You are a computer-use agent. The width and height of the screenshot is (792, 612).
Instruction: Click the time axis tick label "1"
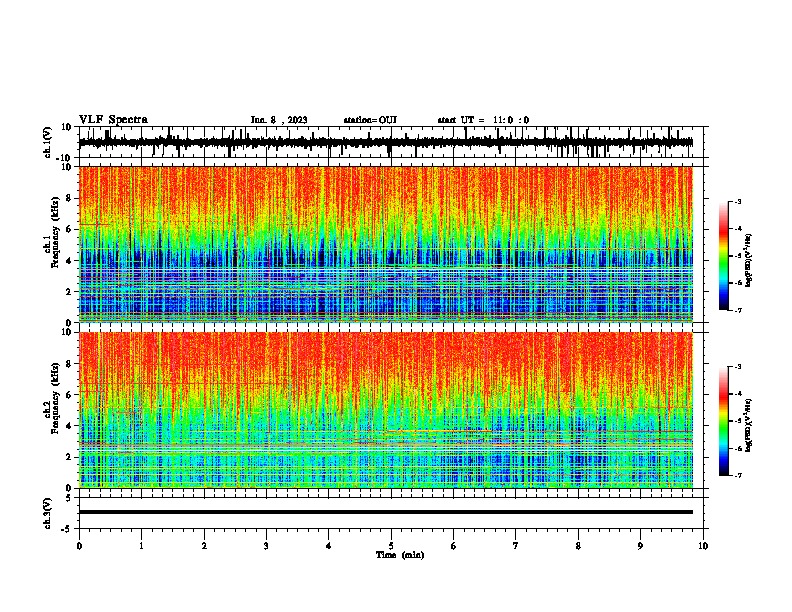click(x=142, y=546)
